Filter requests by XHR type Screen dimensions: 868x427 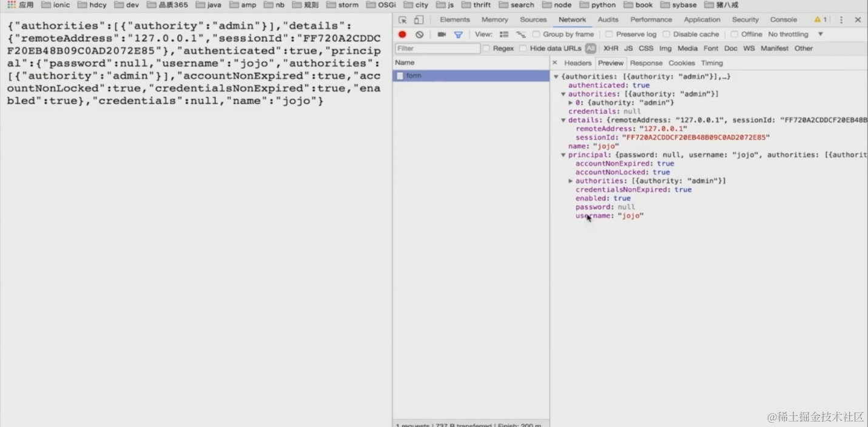click(611, 49)
